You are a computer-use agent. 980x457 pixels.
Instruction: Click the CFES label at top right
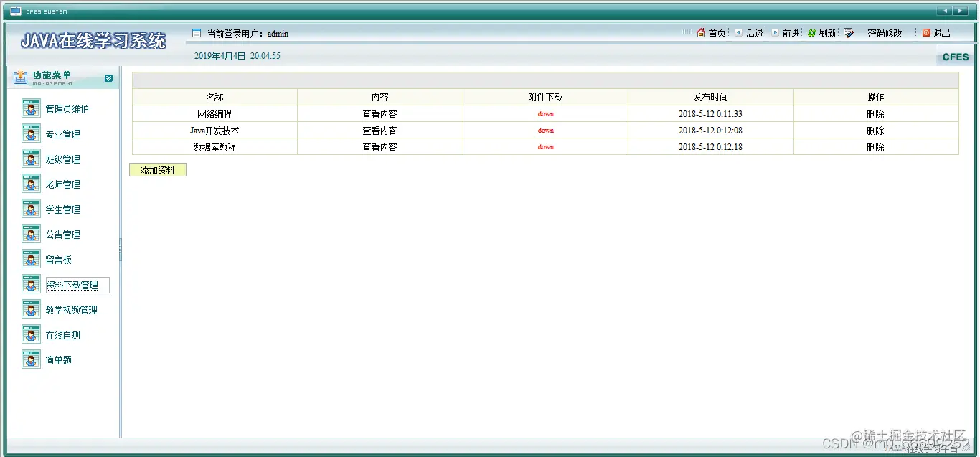click(956, 57)
